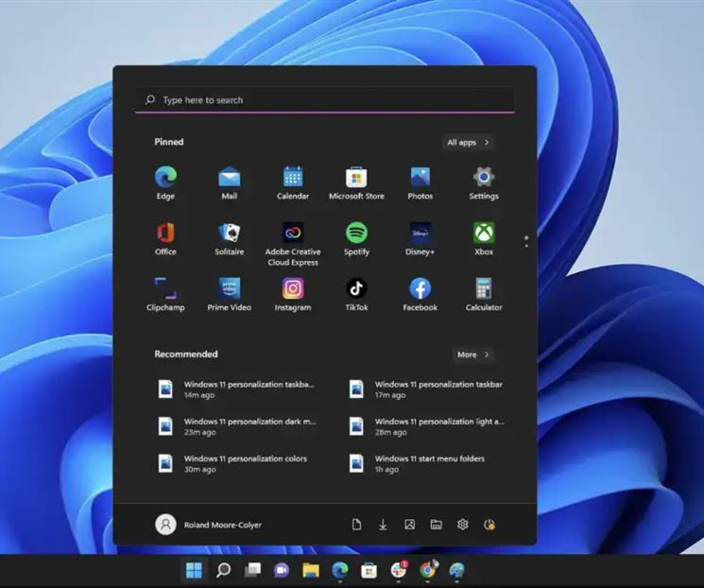Open File Explorer on the taskbar

pyautogui.click(x=311, y=570)
